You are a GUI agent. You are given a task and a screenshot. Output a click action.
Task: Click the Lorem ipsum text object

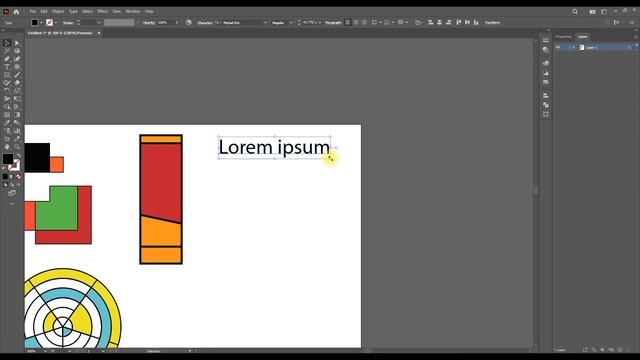(x=274, y=147)
